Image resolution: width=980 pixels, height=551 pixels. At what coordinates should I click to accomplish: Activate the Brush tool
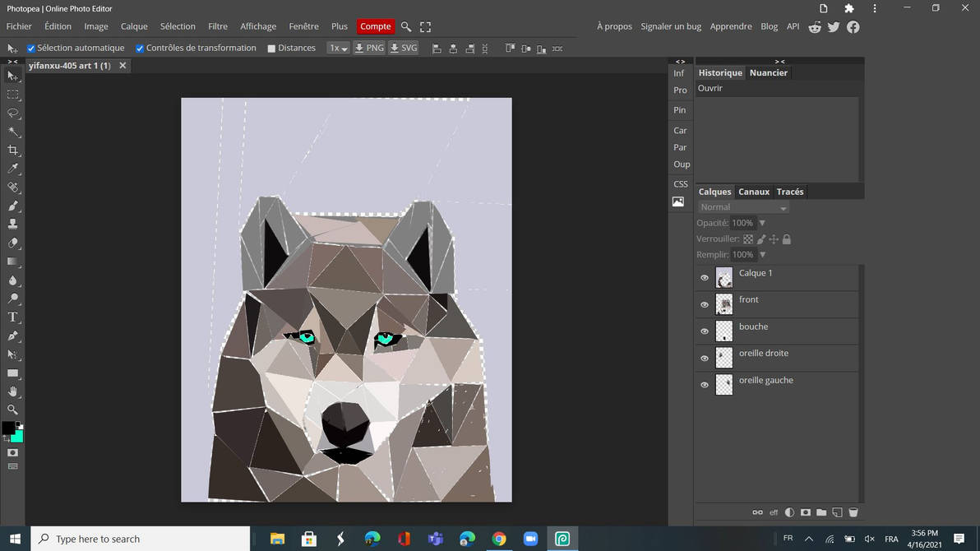[12, 206]
